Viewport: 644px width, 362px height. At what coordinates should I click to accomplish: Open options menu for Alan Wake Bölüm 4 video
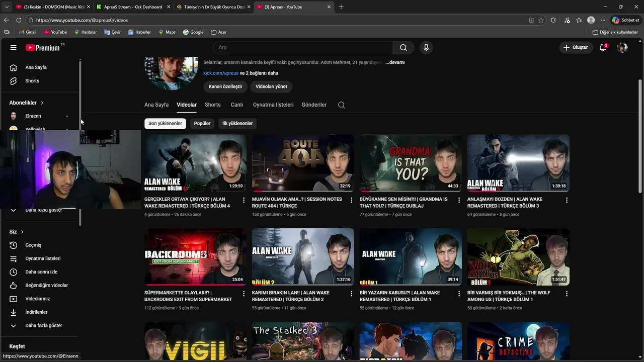[244, 200]
